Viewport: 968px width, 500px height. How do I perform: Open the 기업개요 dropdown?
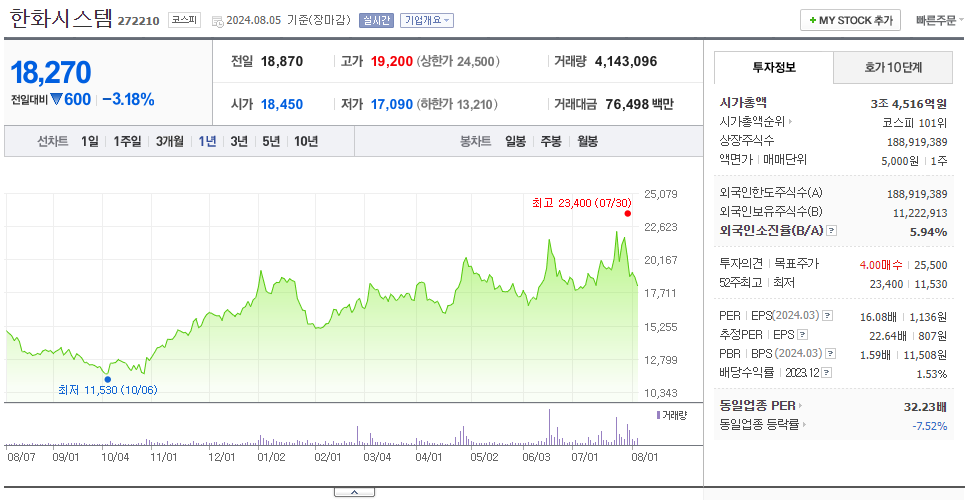coord(427,20)
